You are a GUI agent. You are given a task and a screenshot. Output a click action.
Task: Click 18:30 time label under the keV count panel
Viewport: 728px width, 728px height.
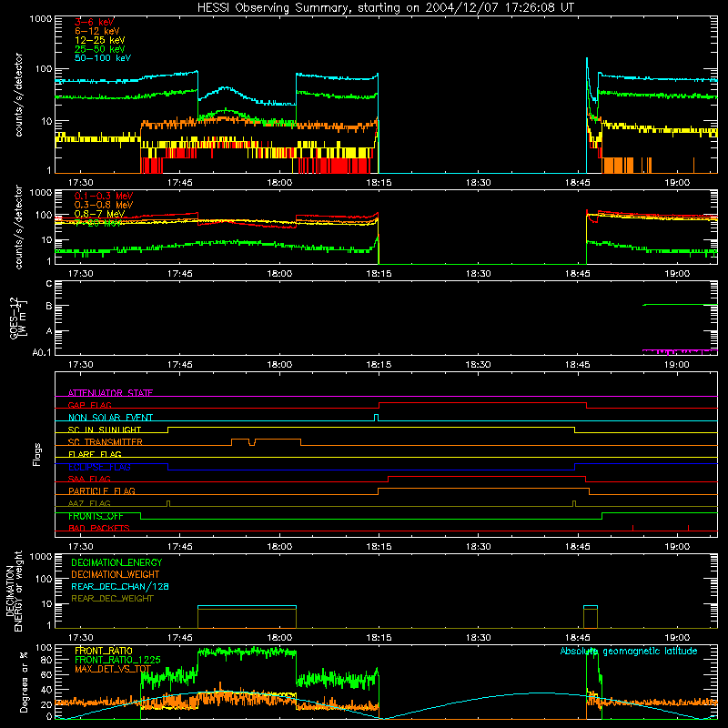click(479, 183)
